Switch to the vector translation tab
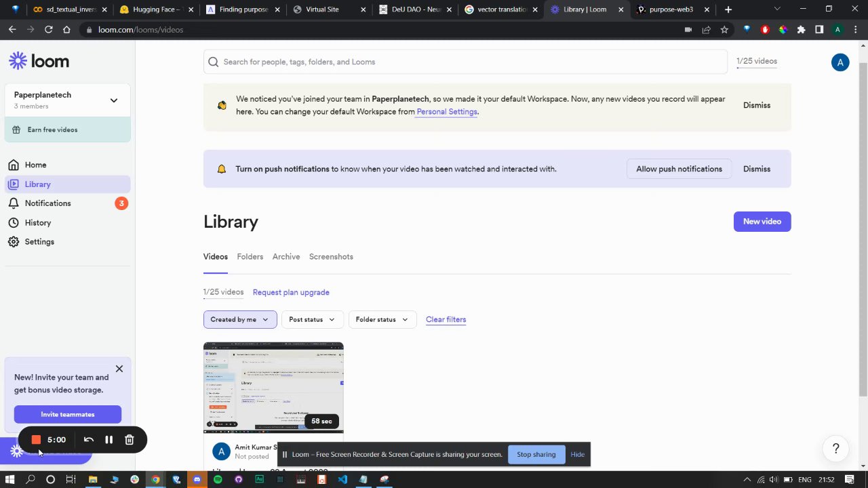Viewport: 868px width, 488px height. pos(502,9)
